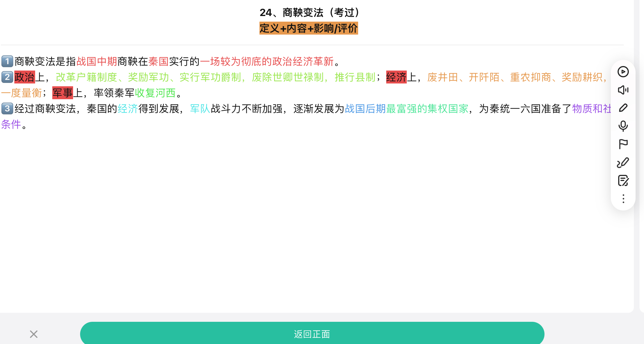The image size is (644, 344).
Task: Open the note editing icon
Action: (623, 181)
